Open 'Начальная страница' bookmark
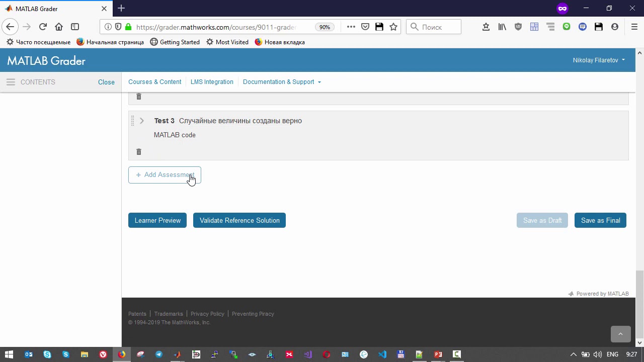This screenshot has height=362, width=644. (x=110, y=42)
